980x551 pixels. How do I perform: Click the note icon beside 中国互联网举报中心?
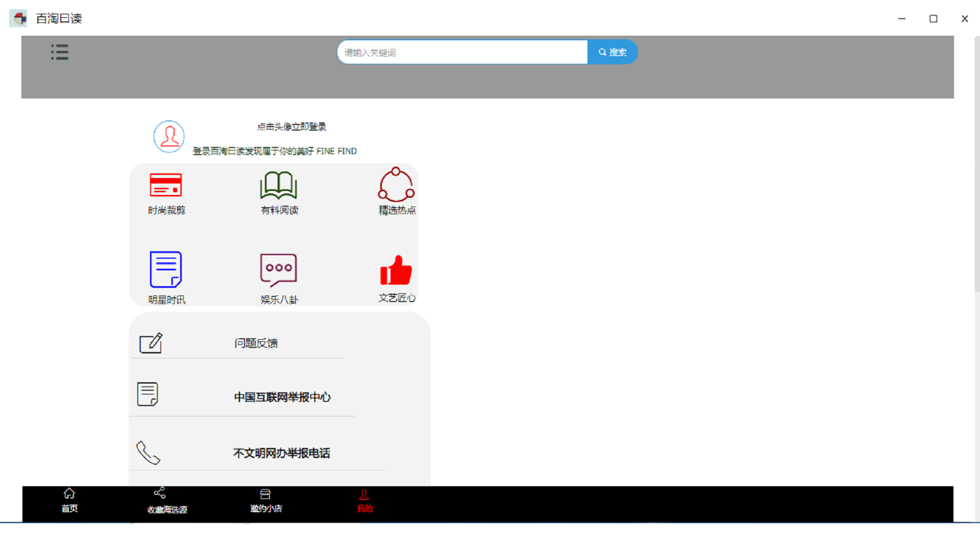pyautogui.click(x=148, y=394)
